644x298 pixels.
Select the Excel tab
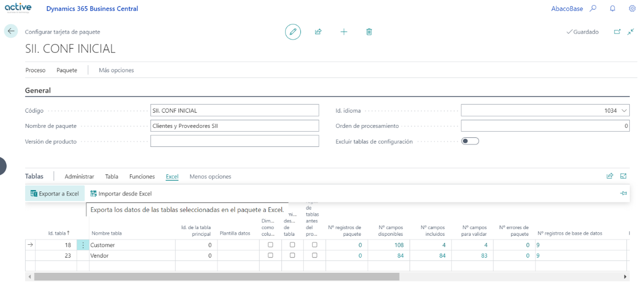pos(172,177)
